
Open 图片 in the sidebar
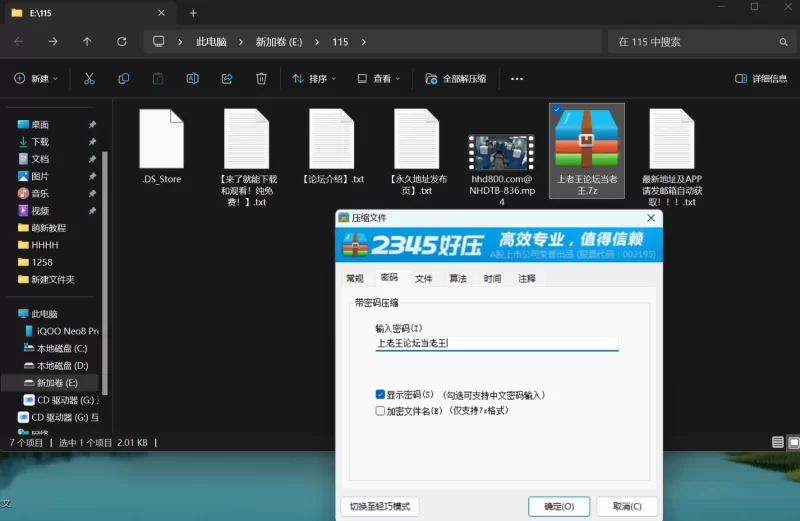click(x=40, y=176)
